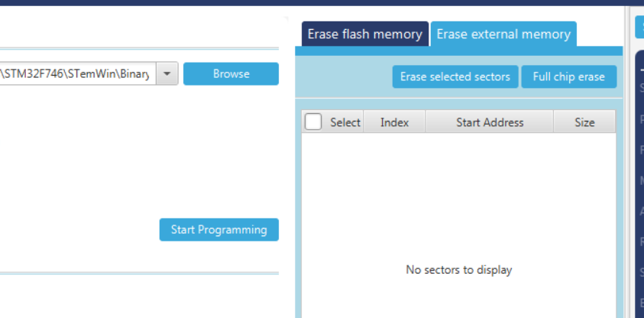Click into the STemWin binary file path field
This screenshot has width=644, height=318.
76,74
